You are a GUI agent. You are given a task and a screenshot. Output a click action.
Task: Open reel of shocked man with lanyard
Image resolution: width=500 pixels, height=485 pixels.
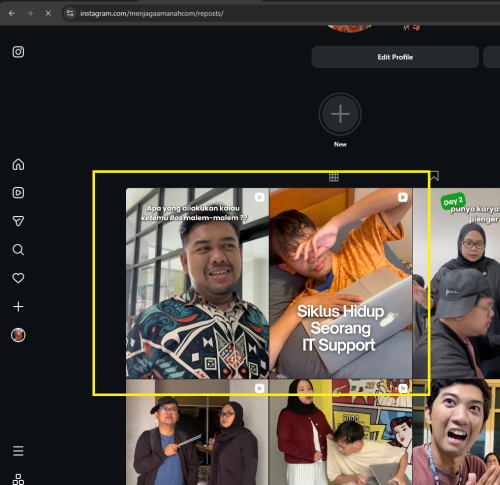pyautogui.click(x=456, y=432)
